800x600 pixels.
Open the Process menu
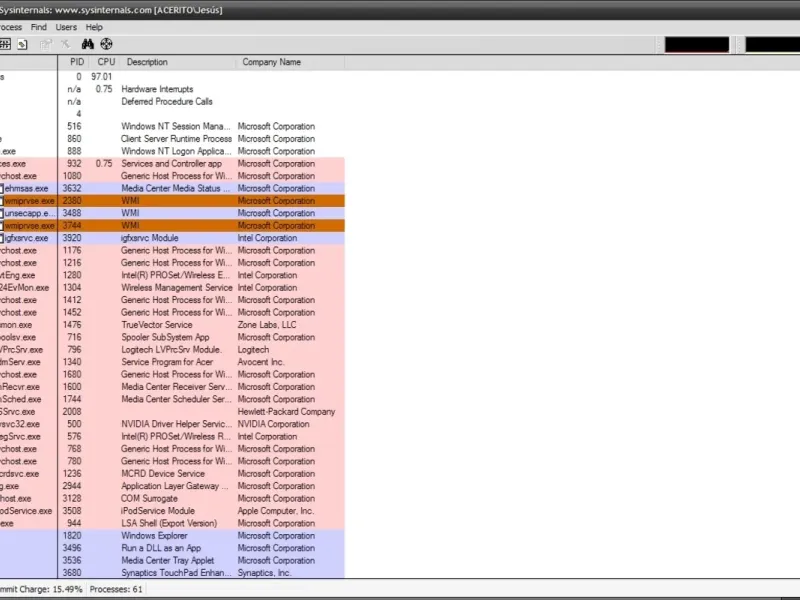point(11,27)
